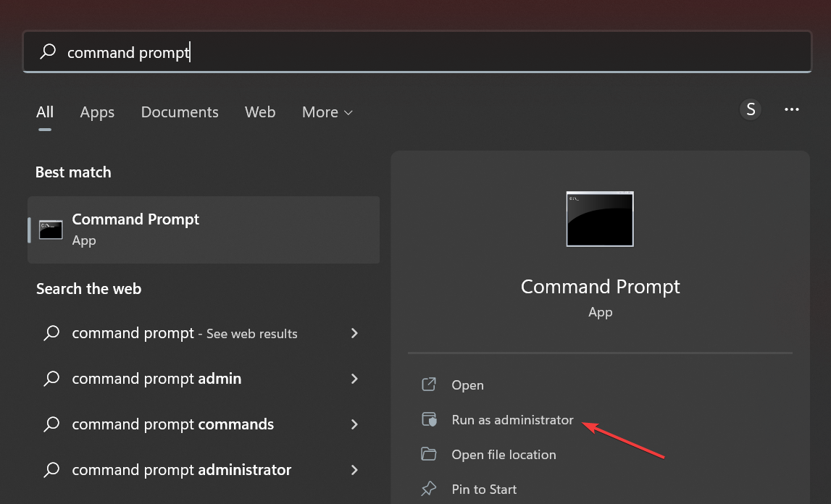Switch to the Documents tab
The width and height of the screenshot is (831, 504).
[x=180, y=112]
